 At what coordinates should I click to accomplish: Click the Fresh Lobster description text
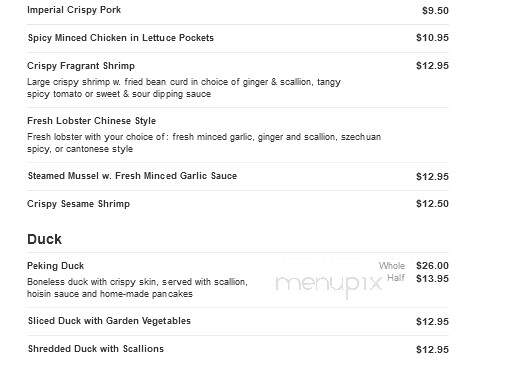pos(204,143)
